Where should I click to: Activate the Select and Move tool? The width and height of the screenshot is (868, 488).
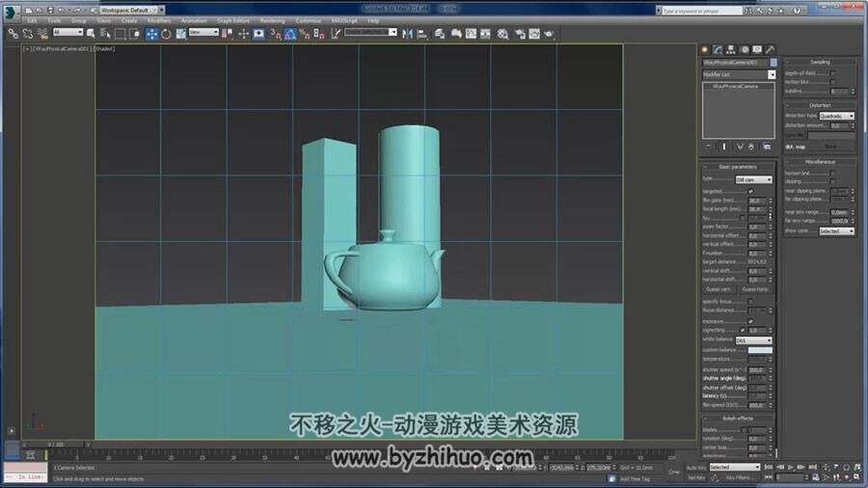tap(151, 34)
